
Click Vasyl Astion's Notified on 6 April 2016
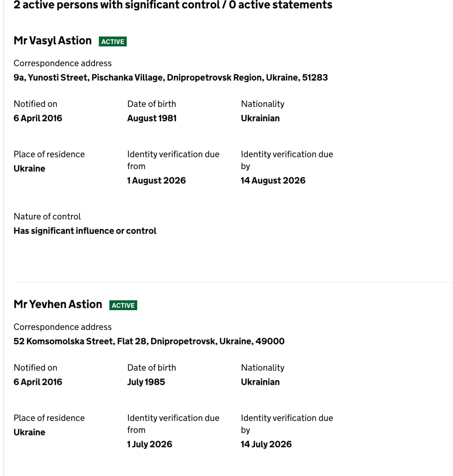pyautogui.click(x=38, y=118)
